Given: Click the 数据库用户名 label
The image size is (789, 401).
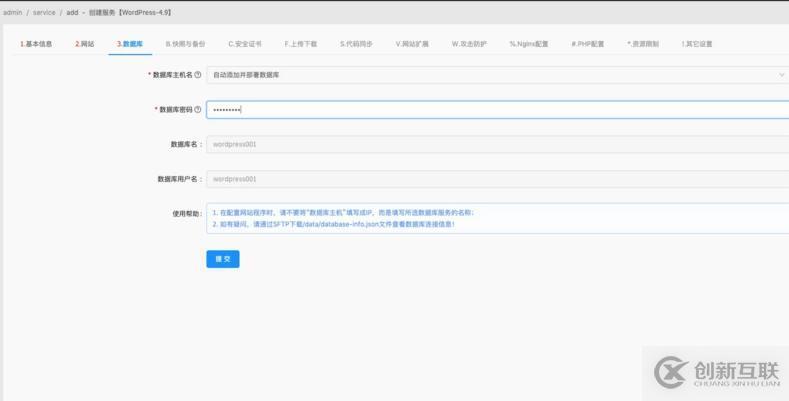Looking at the screenshot, I should pyautogui.click(x=180, y=179).
